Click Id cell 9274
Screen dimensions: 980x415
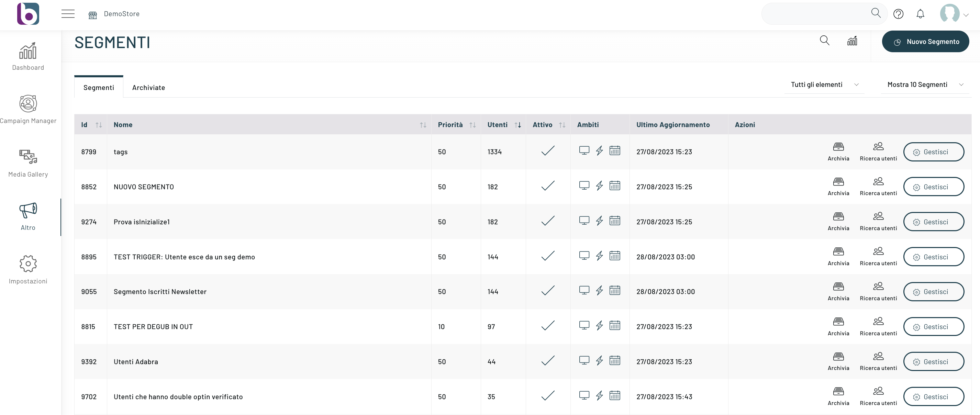(89, 222)
